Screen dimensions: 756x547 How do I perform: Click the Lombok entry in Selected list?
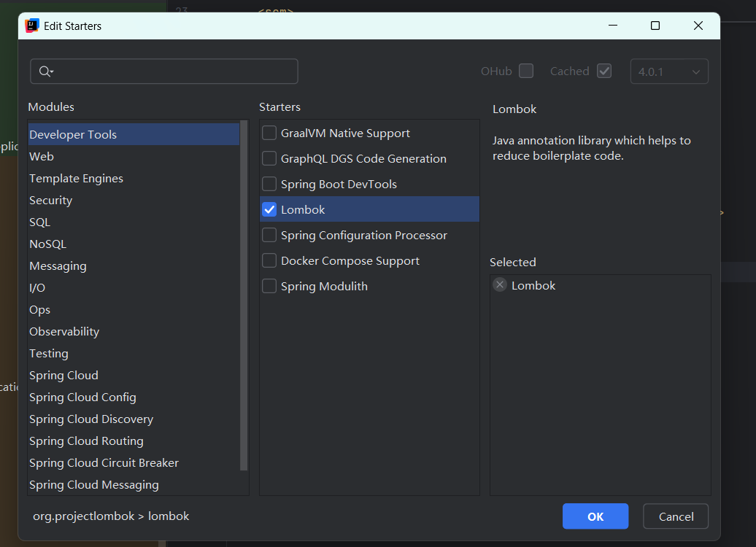(x=533, y=285)
